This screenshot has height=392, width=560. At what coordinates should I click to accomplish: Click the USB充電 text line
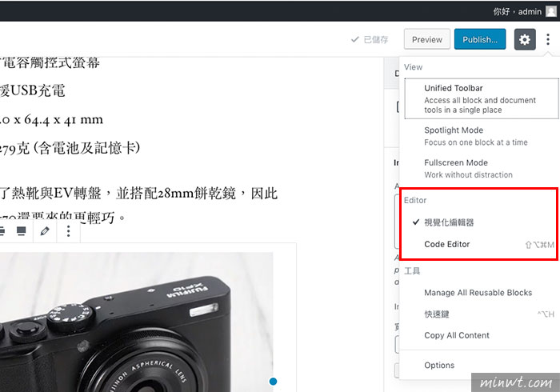pyautogui.click(x=33, y=90)
